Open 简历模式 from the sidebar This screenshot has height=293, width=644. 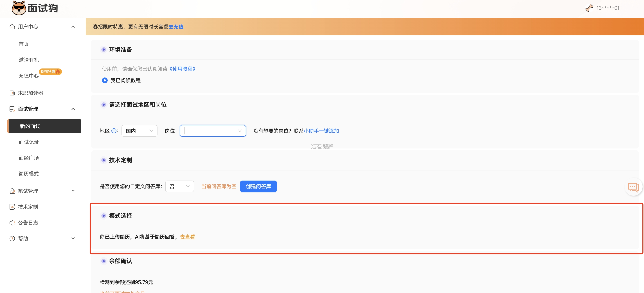click(x=29, y=174)
